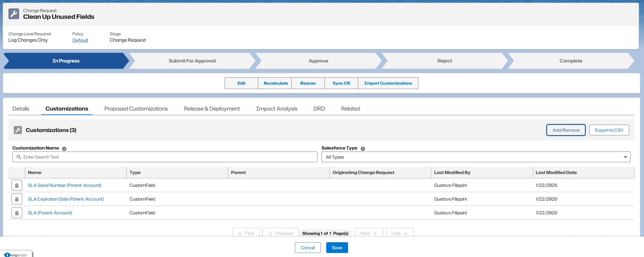
Task: Click the Customizations section wrench icon
Action: coord(18,130)
